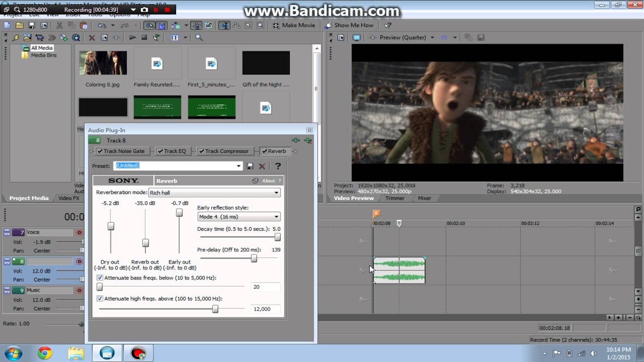This screenshot has width=644, height=362.
Task: Switch to Trimmer tab
Action: (x=395, y=198)
